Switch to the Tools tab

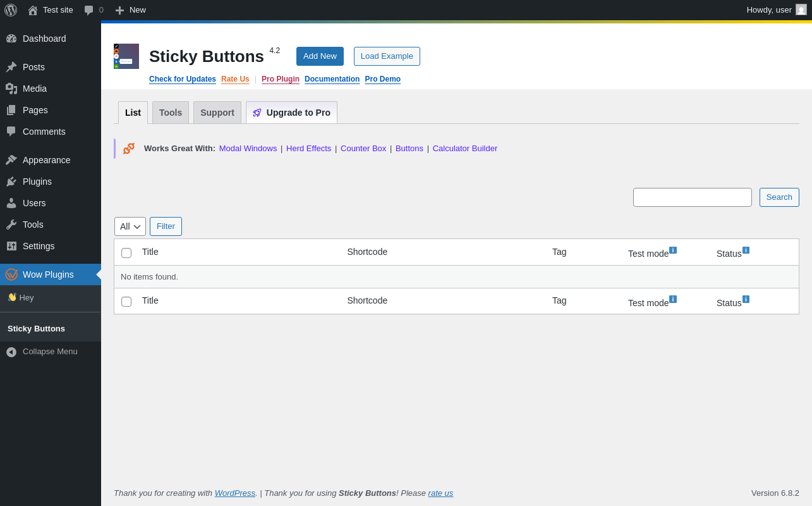[171, 113]
